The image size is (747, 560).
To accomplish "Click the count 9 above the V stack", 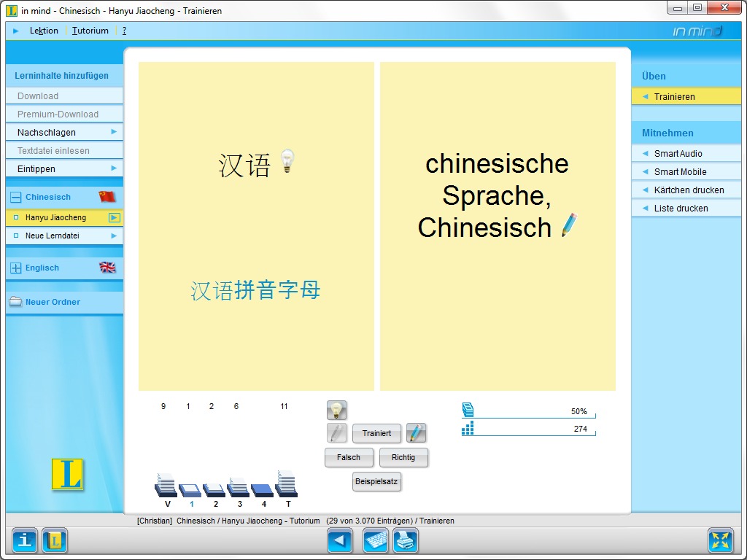I will (163, 406).
